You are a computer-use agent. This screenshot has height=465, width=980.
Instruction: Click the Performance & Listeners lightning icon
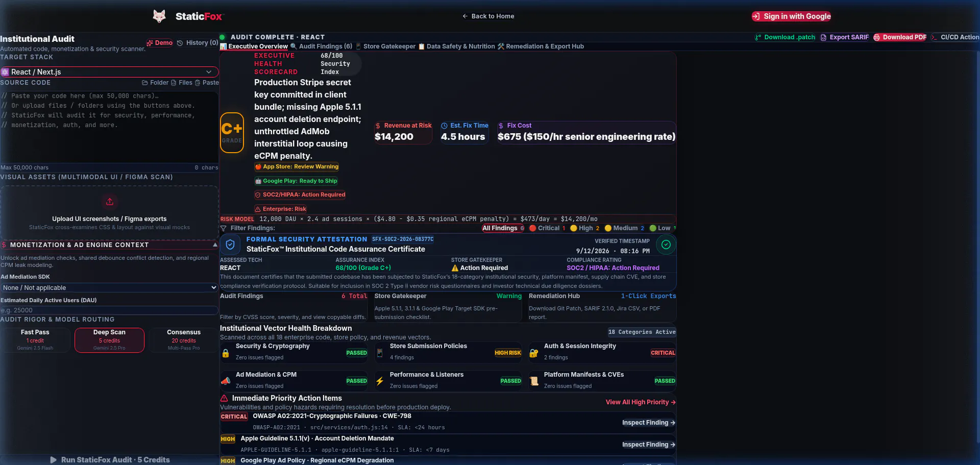pyautogui.click(x=380, y=381)
